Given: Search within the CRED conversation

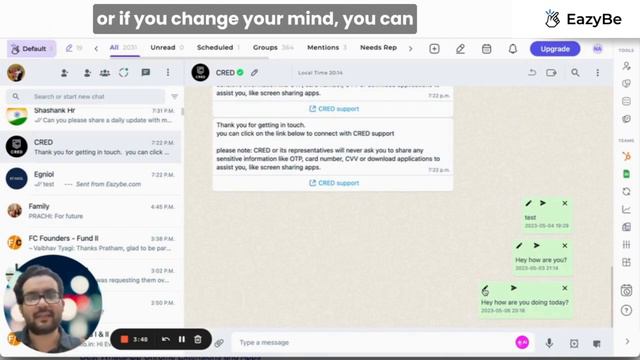Looking at the screenshot, I should click(575, 73).
